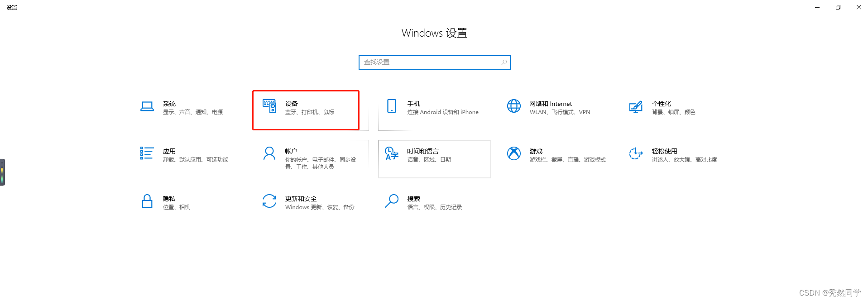Open the 搜索 magnifier icon
Image resolution: width=868 pixels, height=301 pixels.
[392, 201]
